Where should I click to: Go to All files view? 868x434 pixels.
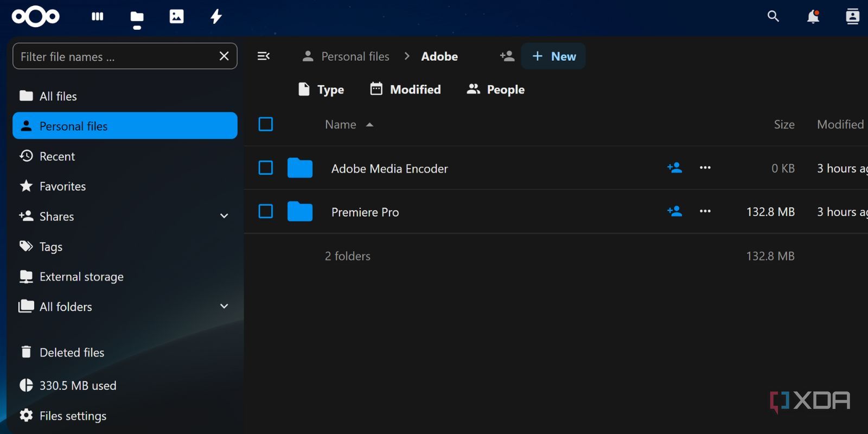pos(125,96)
